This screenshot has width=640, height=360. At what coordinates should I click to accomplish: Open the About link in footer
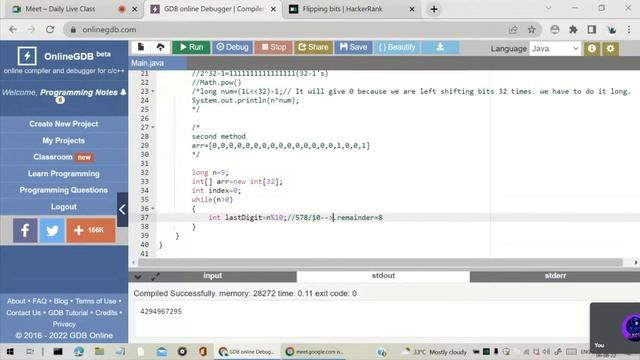16,301
